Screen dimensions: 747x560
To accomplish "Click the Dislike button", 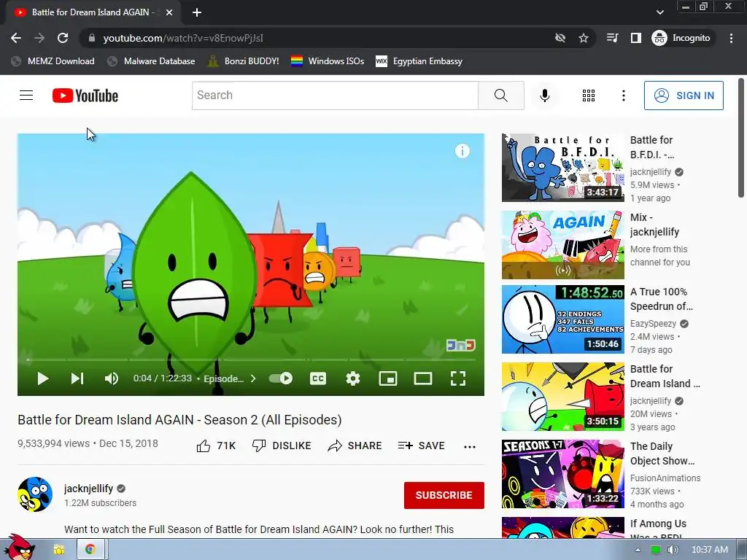I will click(282, 446).
